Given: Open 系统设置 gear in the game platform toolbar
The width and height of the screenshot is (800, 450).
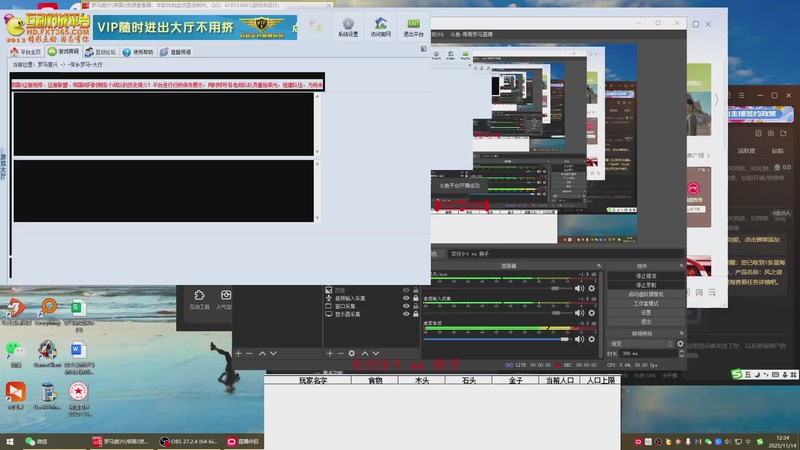Looking at the screenshot, I should pyautogui.click(x=348, y=27).
